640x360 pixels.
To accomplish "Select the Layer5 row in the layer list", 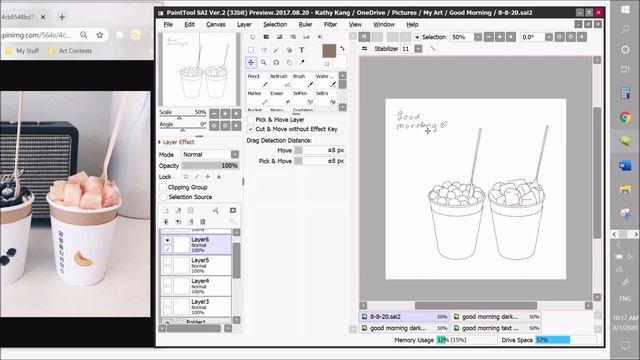I will [x=196, y=265].
